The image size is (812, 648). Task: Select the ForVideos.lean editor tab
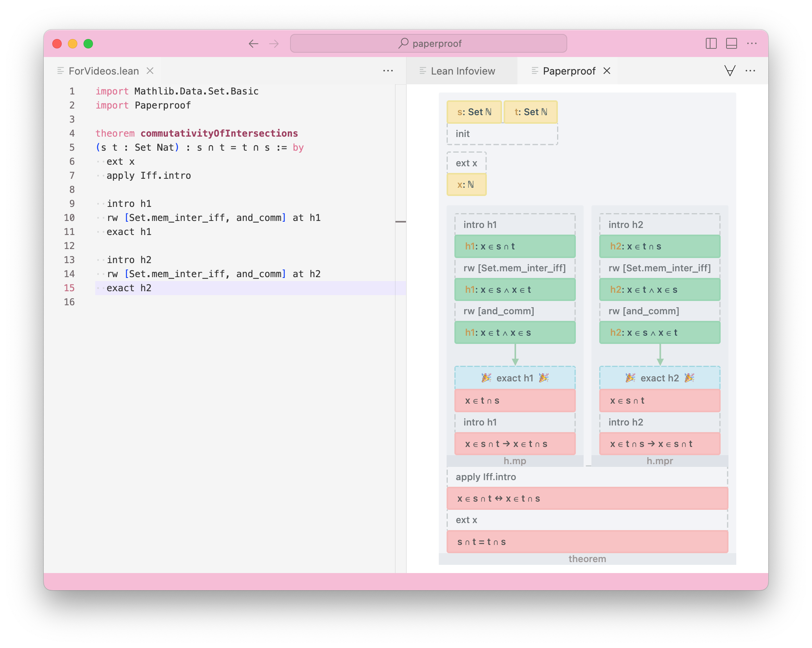pyautogui.click(x=103, y=71)
